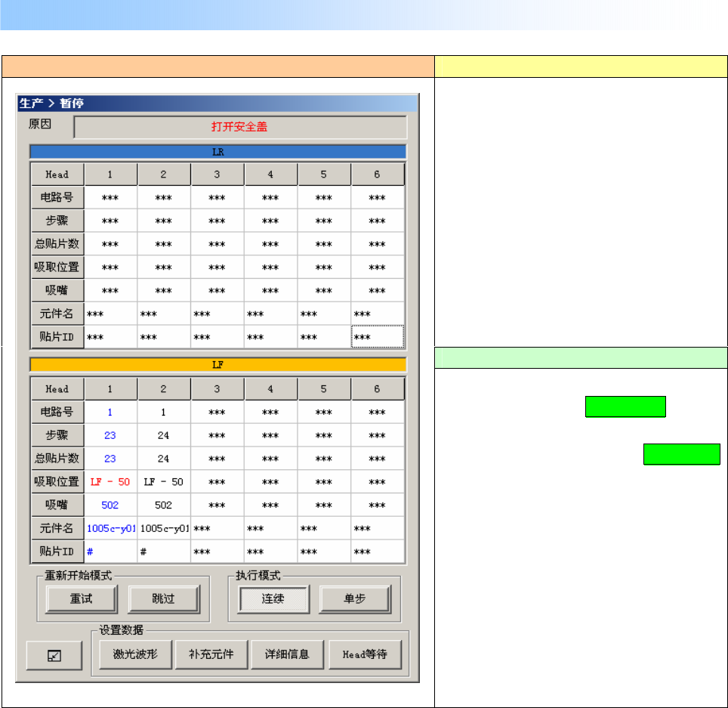Screen dimensions: 728x708
Task: Click the minimize-window icon button at bottom left
Action: [54, 656]
